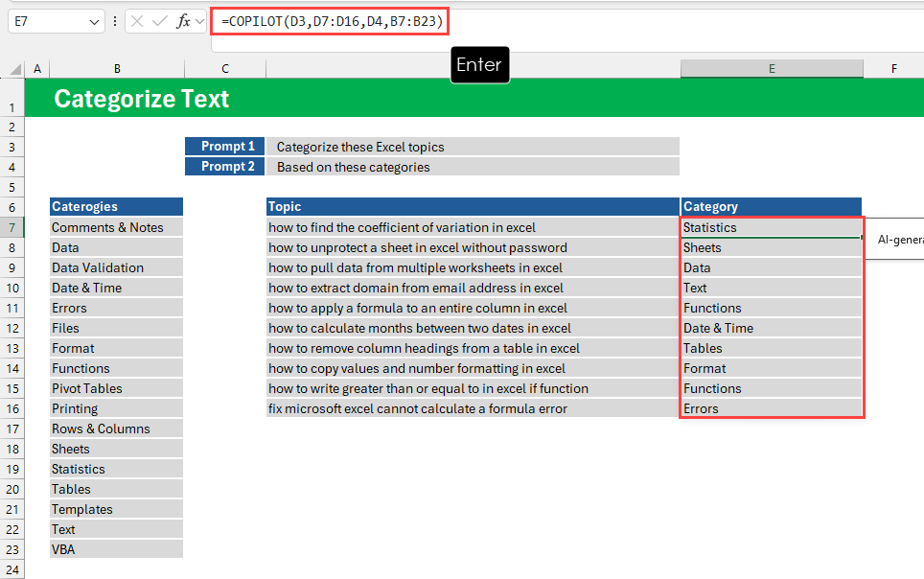Image resolution: width=924 pixels, height=579 pixels.
Task: Click the Select All triangle above row 1
Action: pos(18,68)
